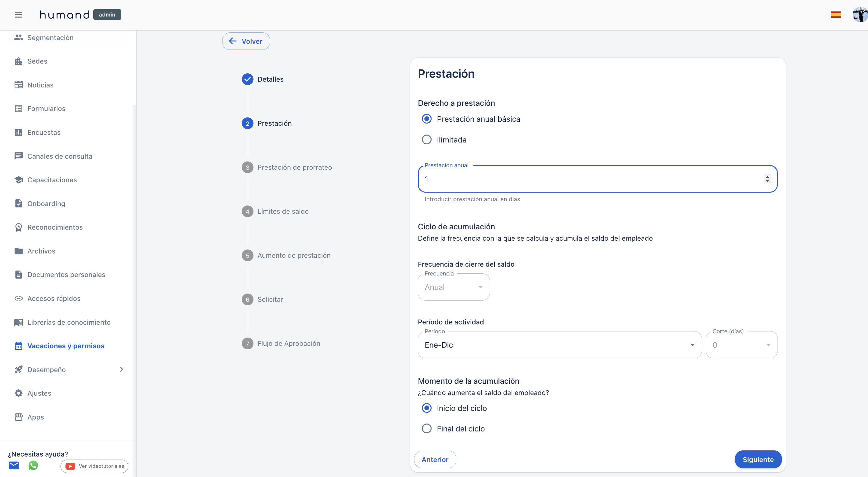Click the WhatsApp help icon

pyautogui.click(x=33, y=465)
